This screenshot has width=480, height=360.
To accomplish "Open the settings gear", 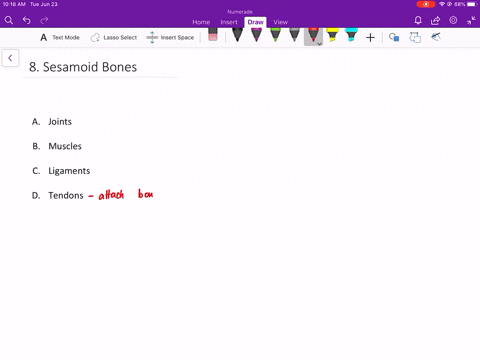I will click(x=453, y=20).
